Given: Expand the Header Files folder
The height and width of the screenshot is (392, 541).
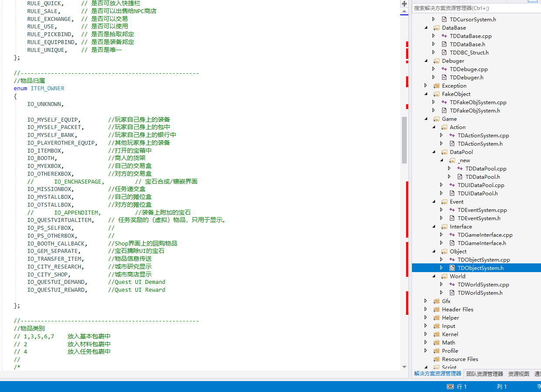Looking at the screenshot, I should click(x=426, y=310).
